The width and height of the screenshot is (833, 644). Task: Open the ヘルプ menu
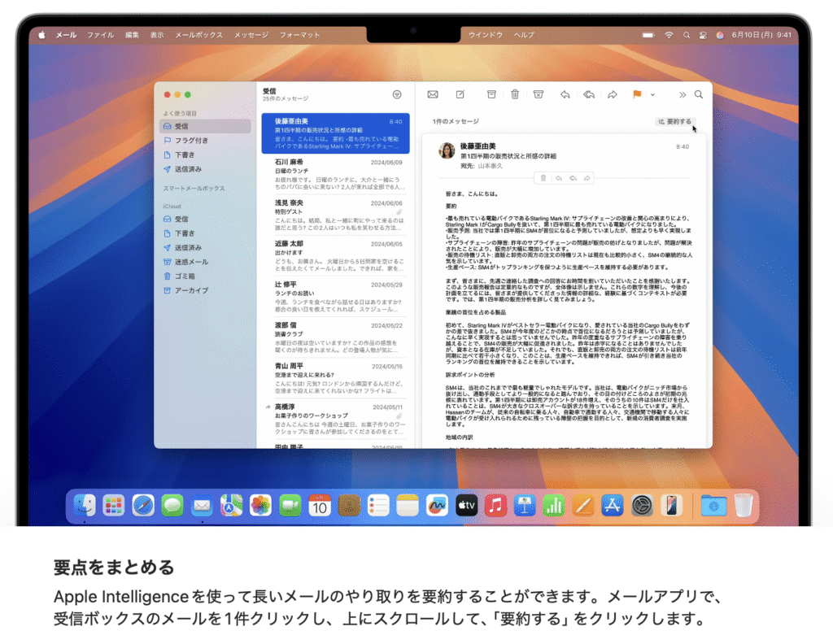tap(524, 35)
